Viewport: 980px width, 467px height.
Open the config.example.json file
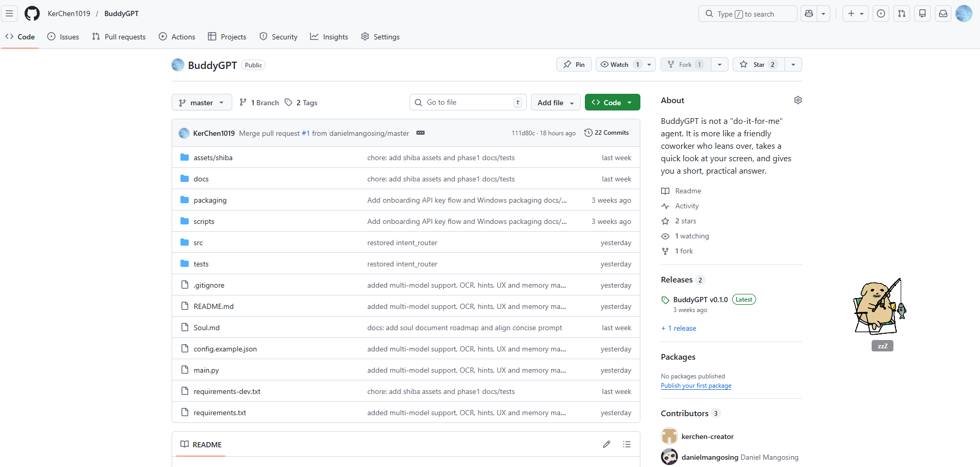[225, 349]
